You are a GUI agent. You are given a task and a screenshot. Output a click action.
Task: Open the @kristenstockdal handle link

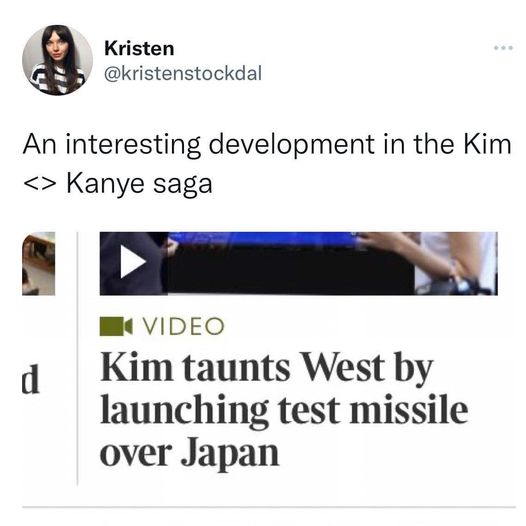click(183, 73)
